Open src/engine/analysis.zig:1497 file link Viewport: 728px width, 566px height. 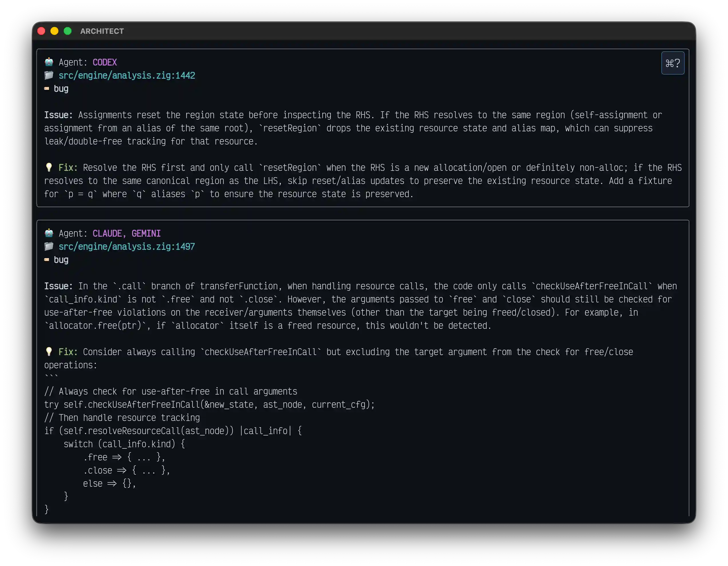pos(127,247)
